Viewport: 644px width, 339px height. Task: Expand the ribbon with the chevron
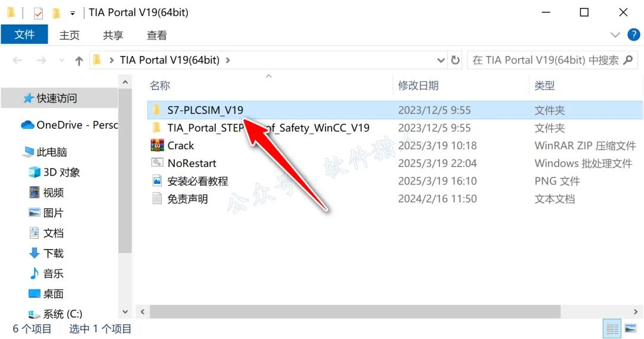coord(615,35)
